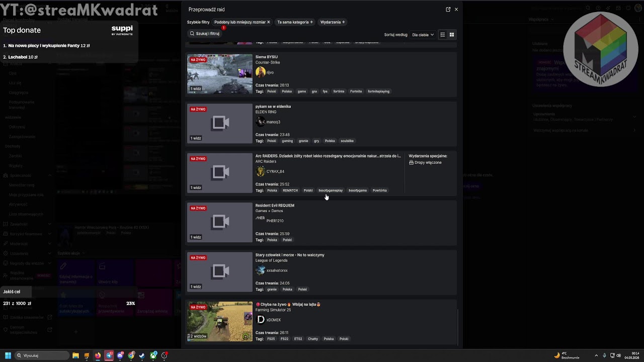This screenshot has width=644, height=362.
Task: Open the ARC Raiders stream thumbnail
Action: click(220, 173)
